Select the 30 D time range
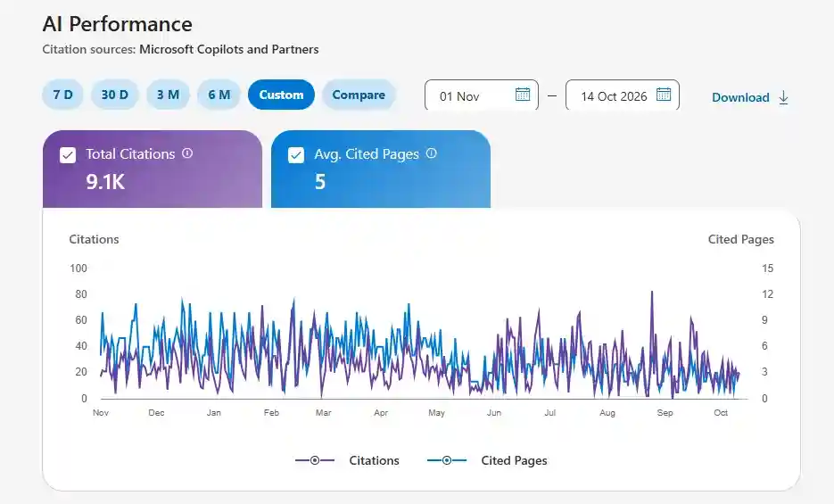834x504 pixels. (x=114, y=95)
